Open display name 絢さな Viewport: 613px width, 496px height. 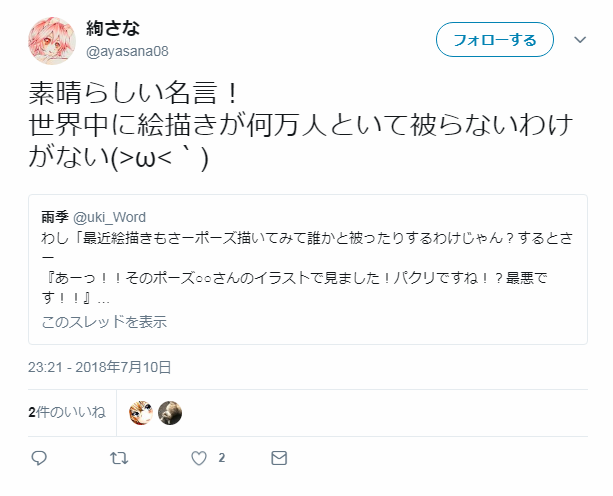pos(113,28)
